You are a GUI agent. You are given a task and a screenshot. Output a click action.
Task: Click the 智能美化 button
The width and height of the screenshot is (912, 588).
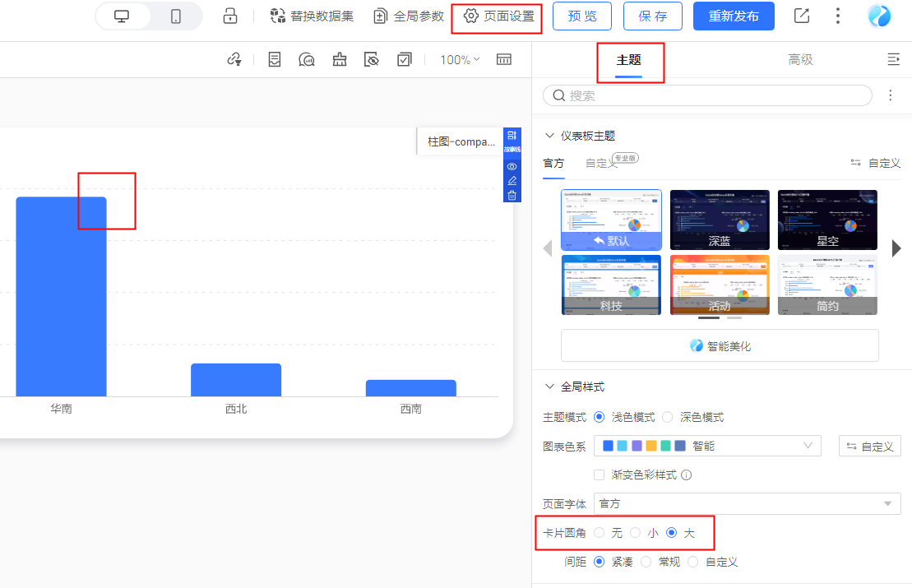click(720, 345)
